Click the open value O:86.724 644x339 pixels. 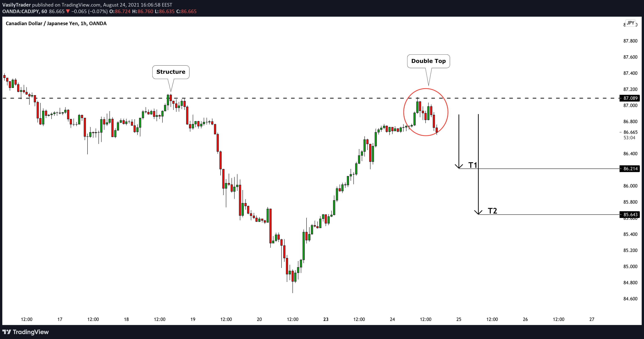pos(120,12)
